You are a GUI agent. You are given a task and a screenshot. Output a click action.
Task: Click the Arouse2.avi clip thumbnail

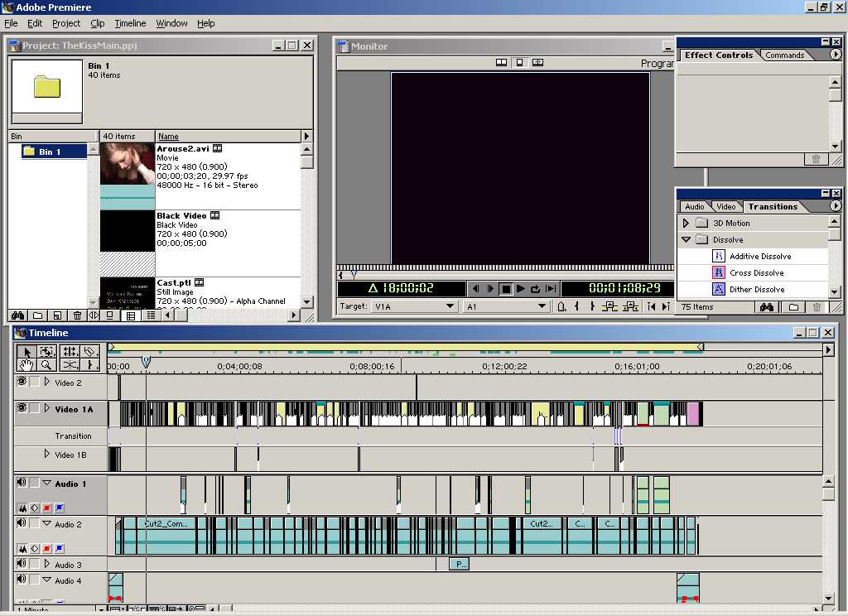(128, 164)
